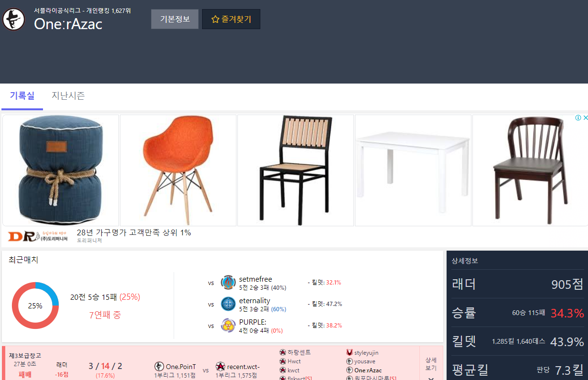Image resolution: width=588 pixels, height=380 pixels.
Task: Click the white table ad thumbnail
Action: (x=413, y=170)
